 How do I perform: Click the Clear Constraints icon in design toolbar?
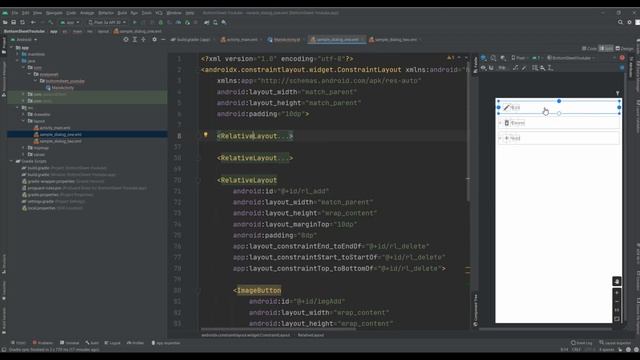(x=516, y=68)
